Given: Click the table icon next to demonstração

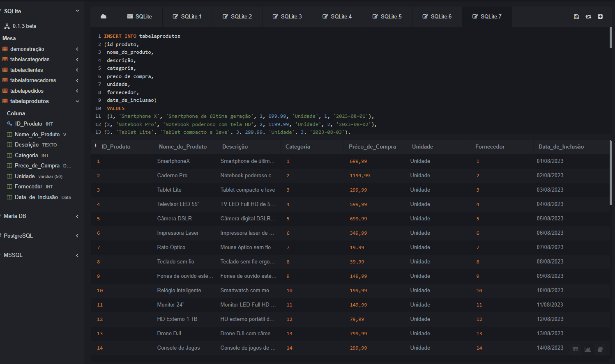Looking at the screenshot, I should coord(5,49).
